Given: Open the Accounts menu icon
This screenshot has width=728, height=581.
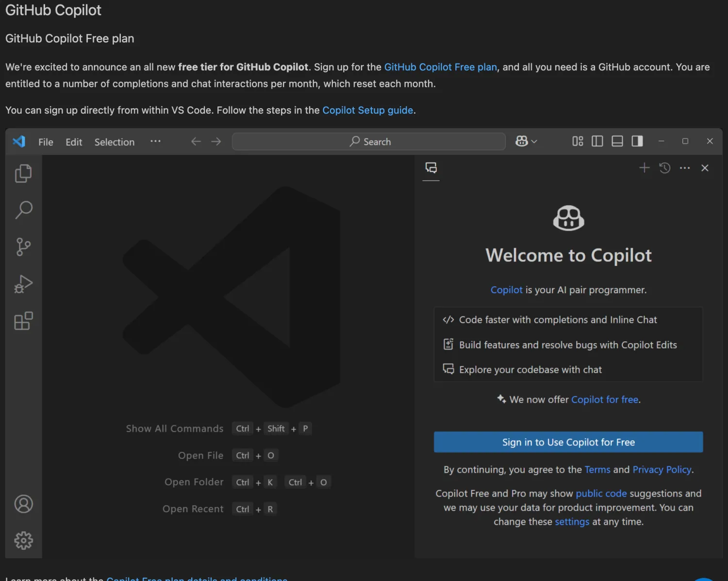Looking at the screenshot, I should [x=23, y=504].
